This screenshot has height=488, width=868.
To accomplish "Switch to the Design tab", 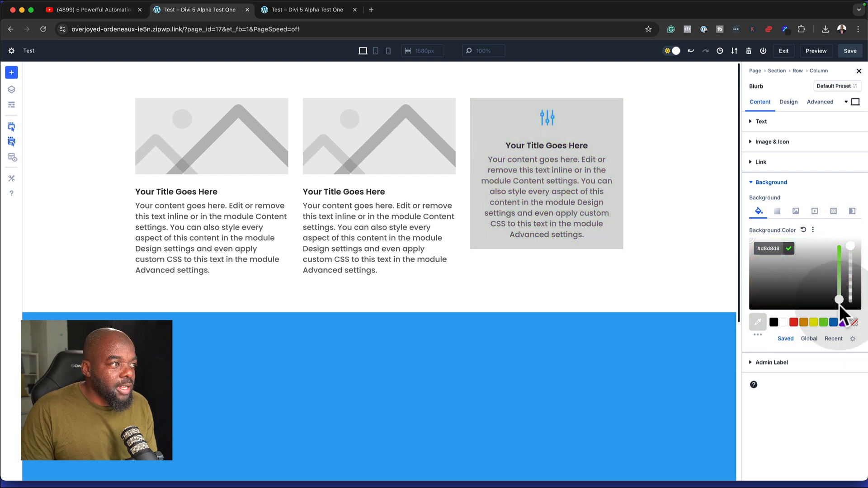I will pos(788,102).
